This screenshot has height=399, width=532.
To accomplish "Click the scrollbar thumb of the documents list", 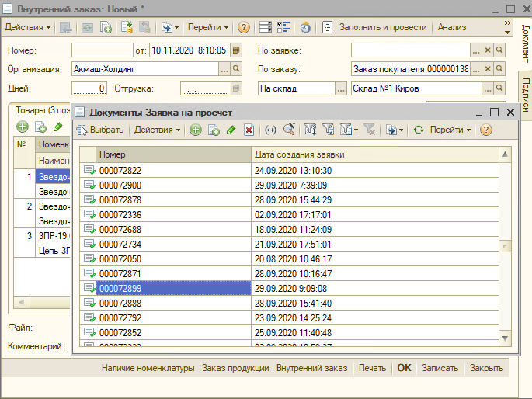I will coord(505,246).
